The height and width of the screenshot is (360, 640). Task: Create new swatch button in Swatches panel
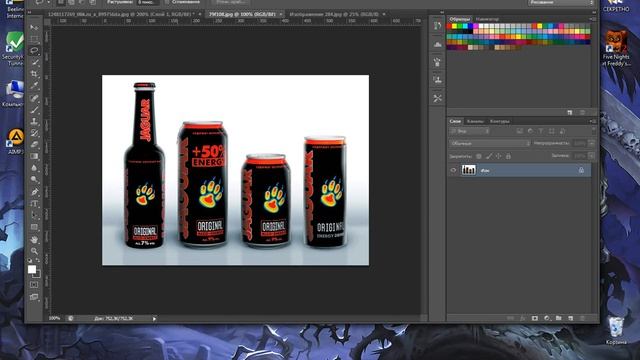tap(570, 112)
